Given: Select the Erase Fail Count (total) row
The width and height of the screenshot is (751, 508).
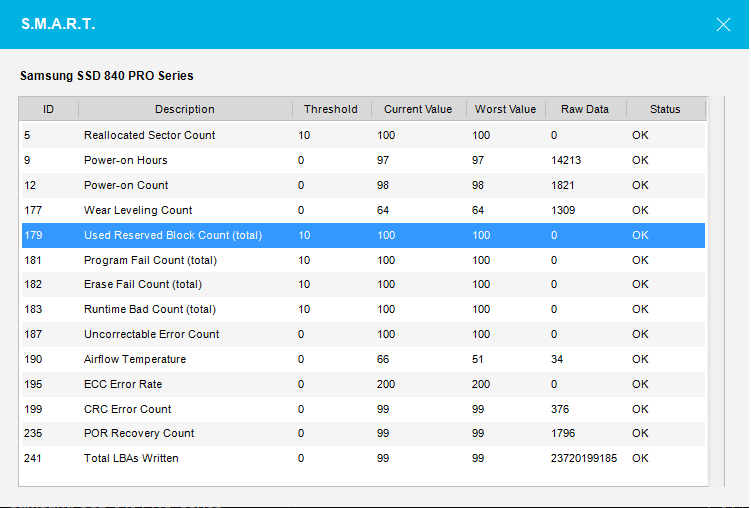Looking at the screenshot, I should point(363,284).
